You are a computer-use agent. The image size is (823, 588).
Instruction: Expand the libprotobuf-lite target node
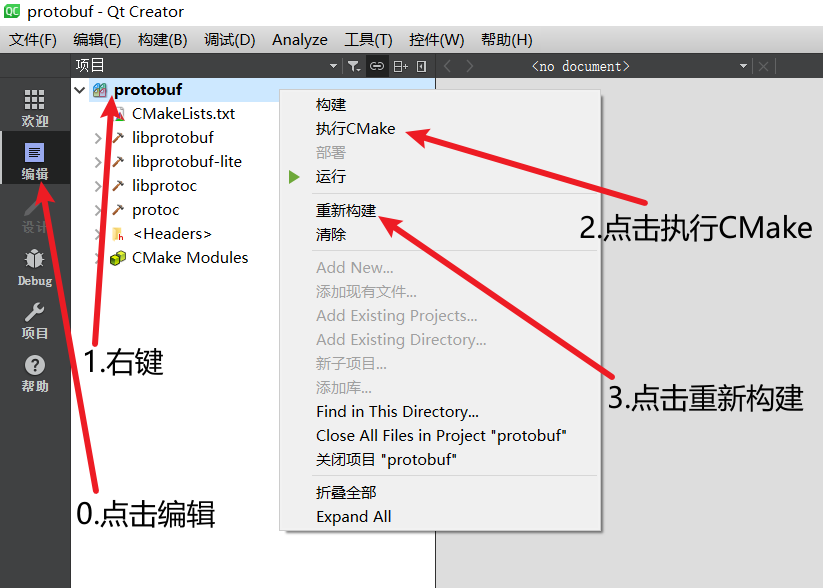click(x=98, y=162)
